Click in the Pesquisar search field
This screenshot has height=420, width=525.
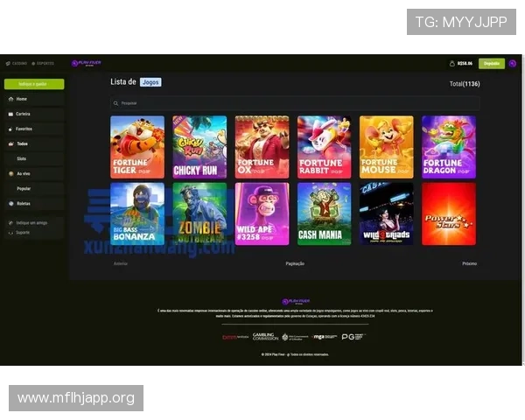(x=289, y=103)
